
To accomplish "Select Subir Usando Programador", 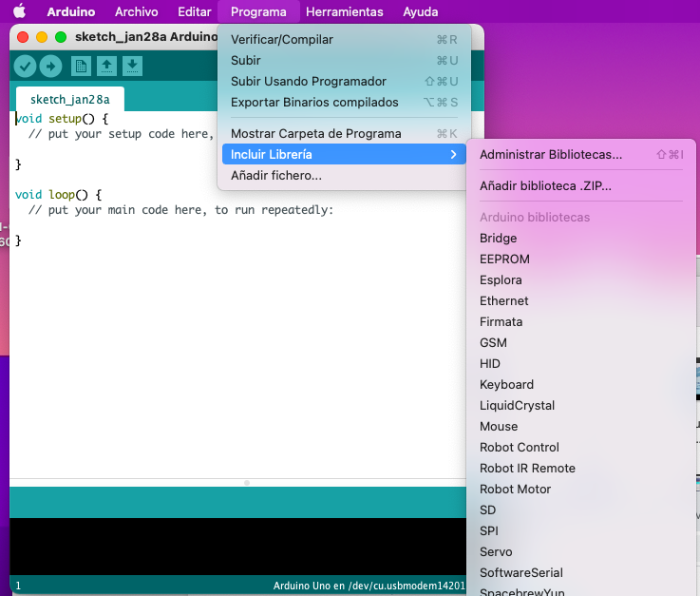I will pos(344,82).
